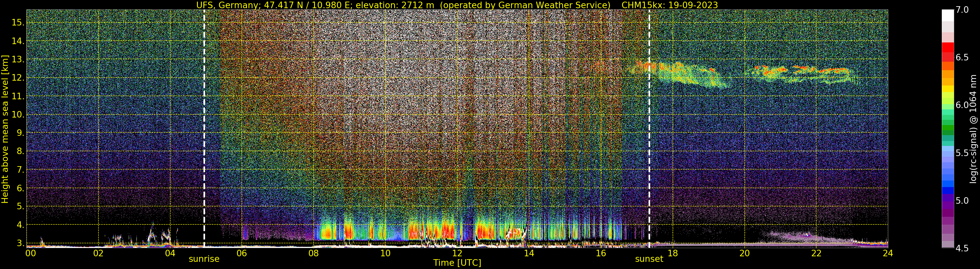
Task: Click the x-axis tick label '12'
Action: coord(457,253)
